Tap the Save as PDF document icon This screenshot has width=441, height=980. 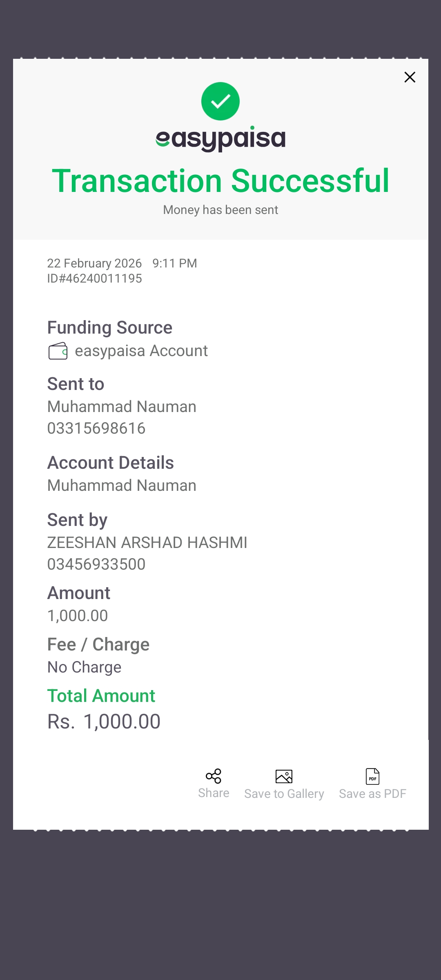[372, 776]
